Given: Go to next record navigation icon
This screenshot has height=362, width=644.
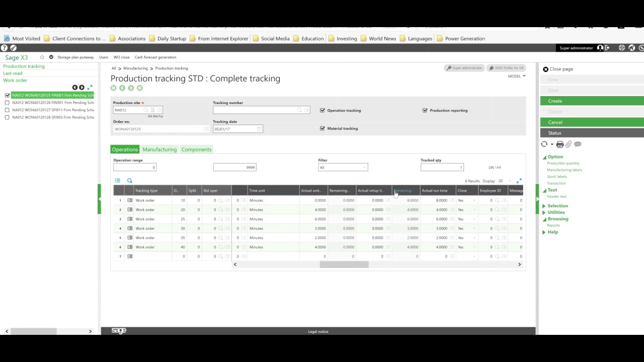Looking at the screenshot, I should (131, 88).
